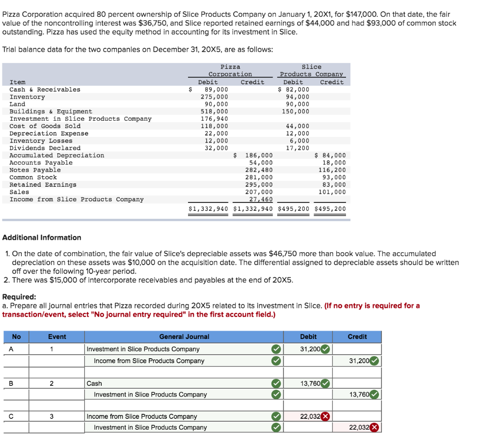Click Slice's credit total $495,200
This screenshot has height=437, width=504.
(330, 209)
